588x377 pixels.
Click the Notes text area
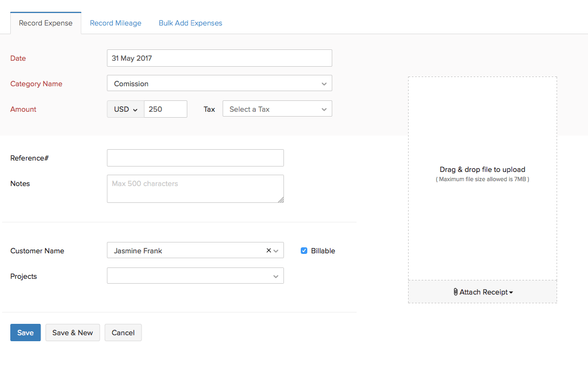[195, 189]
